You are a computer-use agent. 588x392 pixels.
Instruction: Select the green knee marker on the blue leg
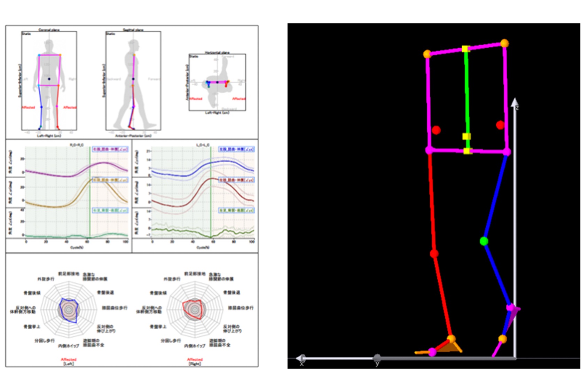pyautogui.click(x=484, y=241)
